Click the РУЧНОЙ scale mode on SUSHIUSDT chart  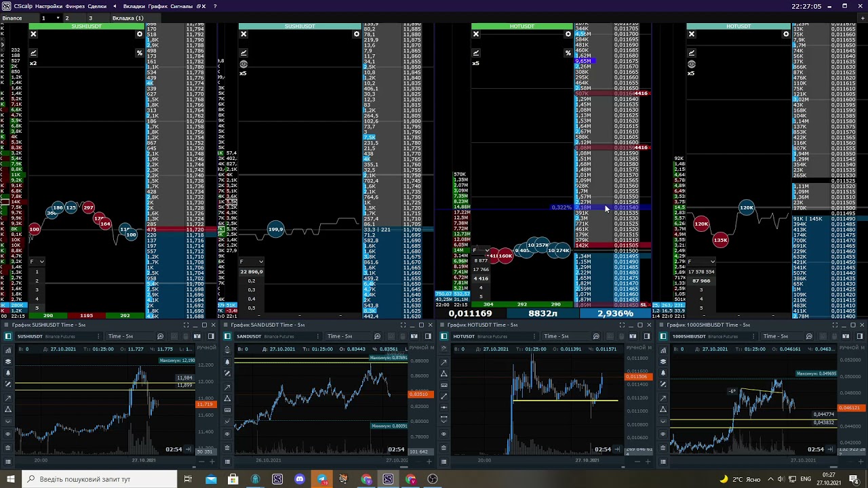tap(205, 348)
